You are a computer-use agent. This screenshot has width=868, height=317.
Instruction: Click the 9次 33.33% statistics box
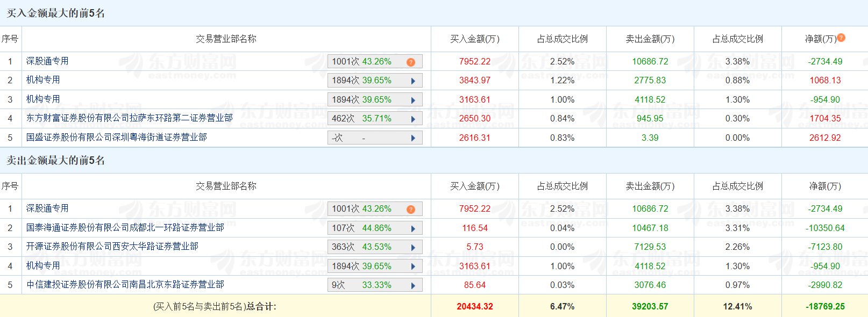click(x=366, y=285)
